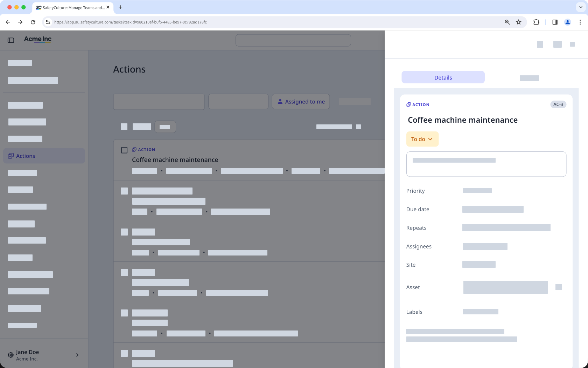Click the Assignees field label
Screen dimensions: 588x368
[419, 246]
